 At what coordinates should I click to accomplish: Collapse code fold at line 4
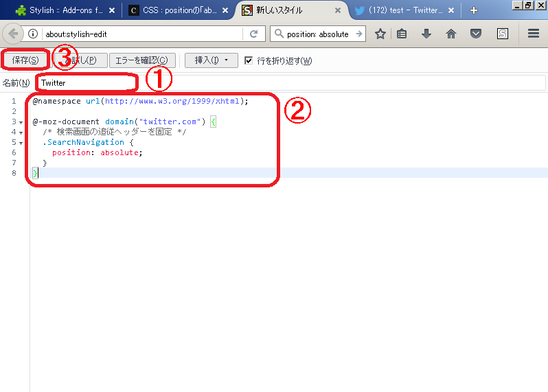tap(21, 132)
